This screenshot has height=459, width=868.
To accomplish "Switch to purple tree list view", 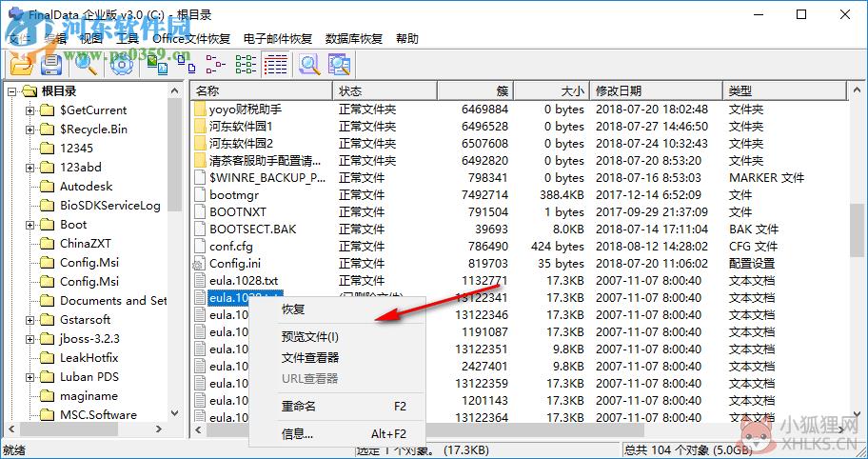I will (x=216, y=65).
